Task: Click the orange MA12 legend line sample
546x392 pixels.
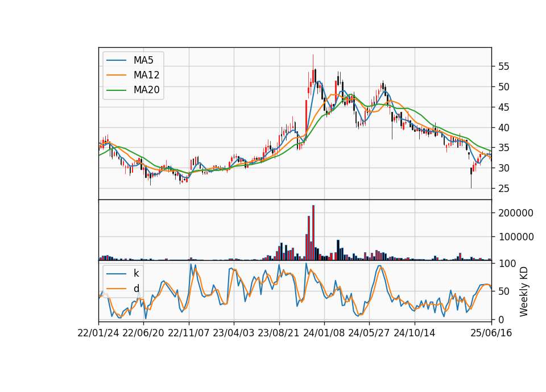Action: (116, 75)
